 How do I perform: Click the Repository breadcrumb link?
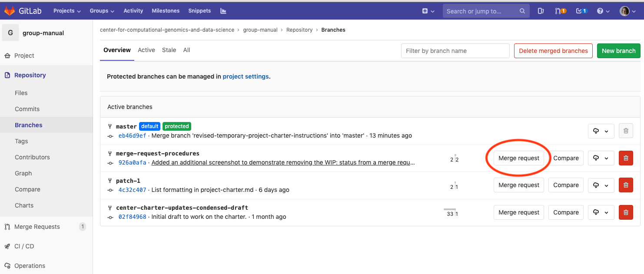(x=299, y=30)
